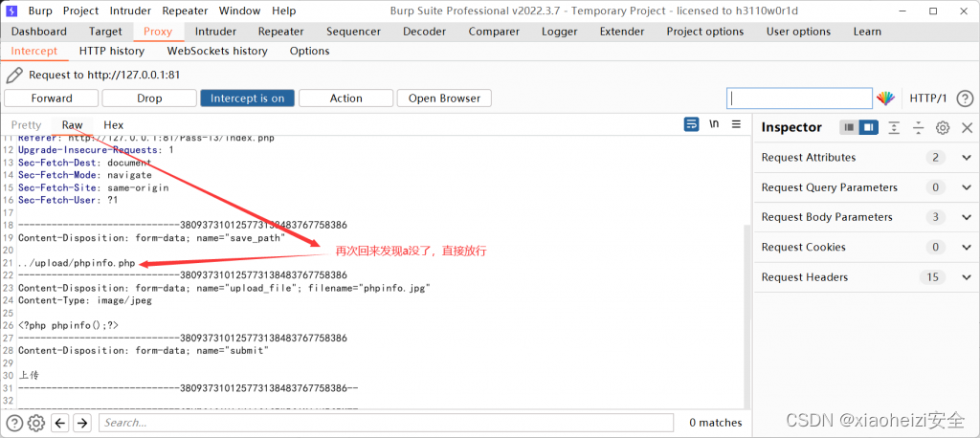Toggle the Intercept is on button
980x438 pixels.
click(248, 99)
